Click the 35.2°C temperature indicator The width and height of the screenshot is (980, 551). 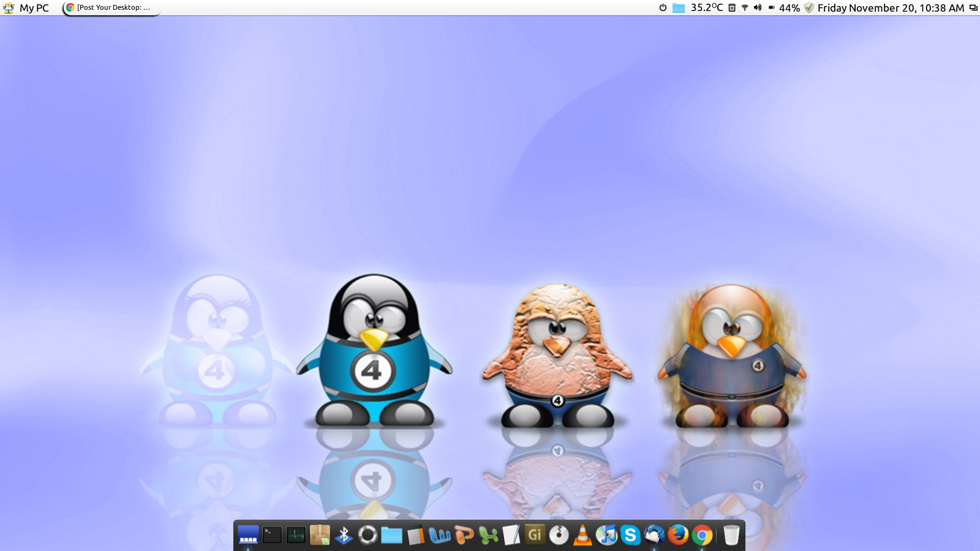click(x=707, y=7)
